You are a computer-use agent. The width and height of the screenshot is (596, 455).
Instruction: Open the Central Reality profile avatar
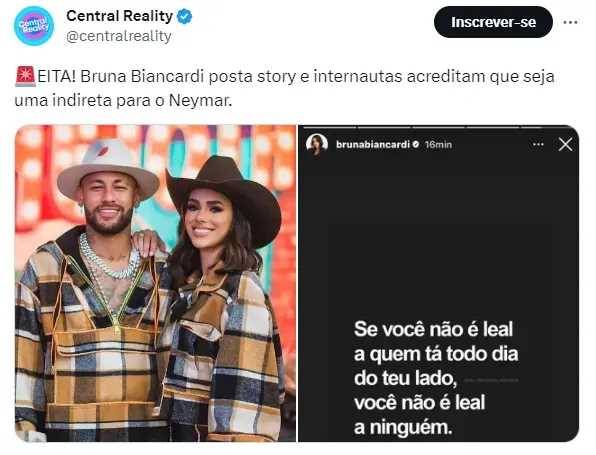34,26
